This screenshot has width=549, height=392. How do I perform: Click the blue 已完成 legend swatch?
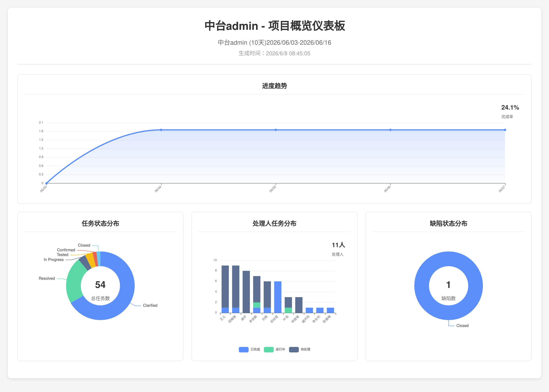(x=243, y=349)
